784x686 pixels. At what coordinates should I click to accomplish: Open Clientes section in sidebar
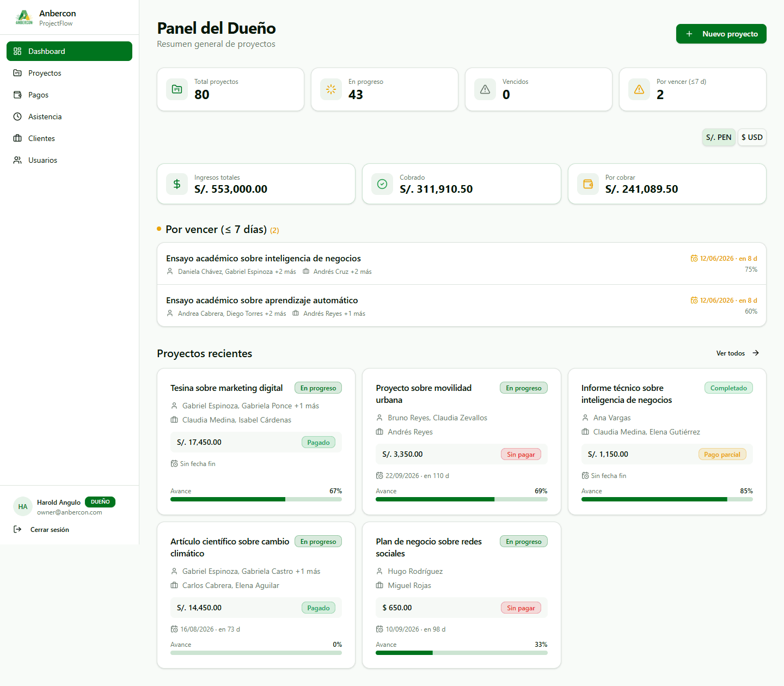point(69,138)
